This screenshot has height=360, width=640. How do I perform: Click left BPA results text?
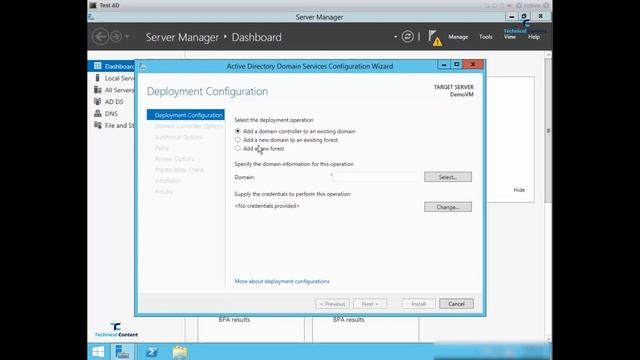click(x=234, y=320)
